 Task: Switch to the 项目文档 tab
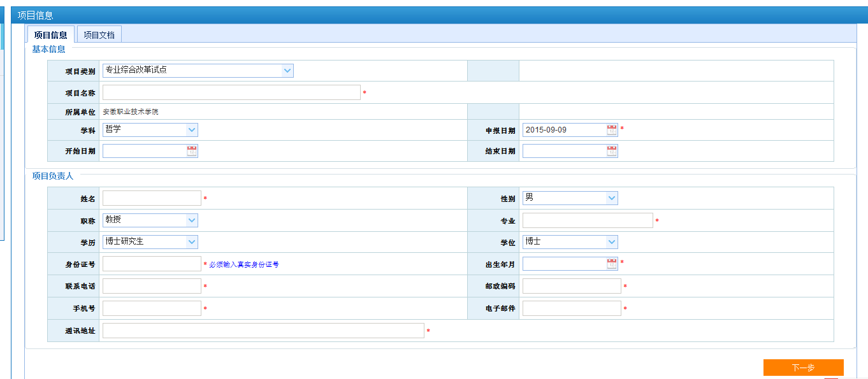[99, 35]
